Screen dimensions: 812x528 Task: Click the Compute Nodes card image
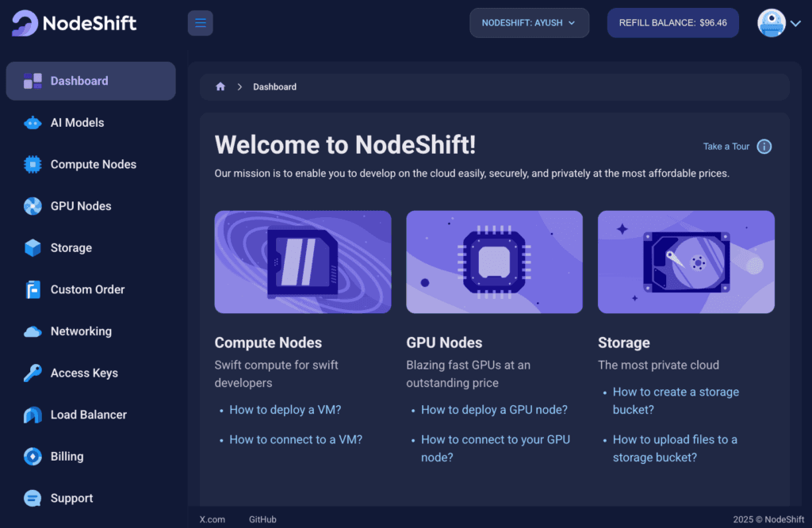(303, 262)
